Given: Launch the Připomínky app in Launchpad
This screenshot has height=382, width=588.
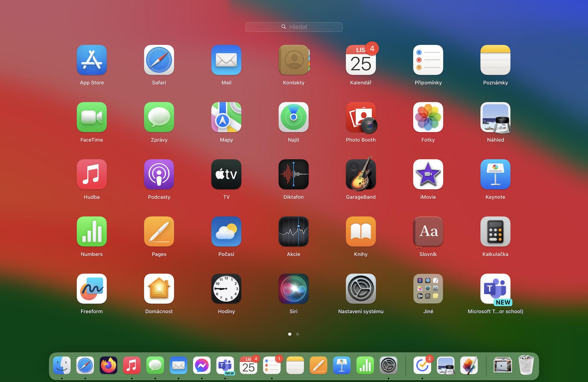Looking at the screenshot, I should [428, 60].
